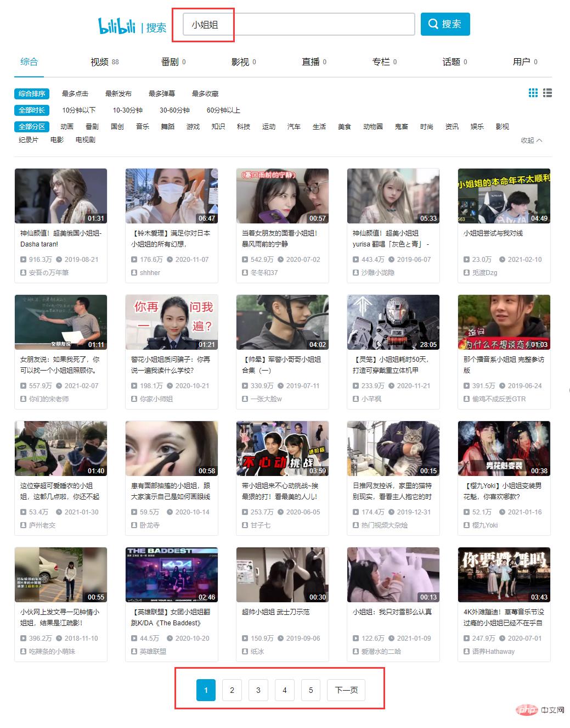Go to results page 4
The height and width of the screenshot is (728, 570).
(285, 690)
